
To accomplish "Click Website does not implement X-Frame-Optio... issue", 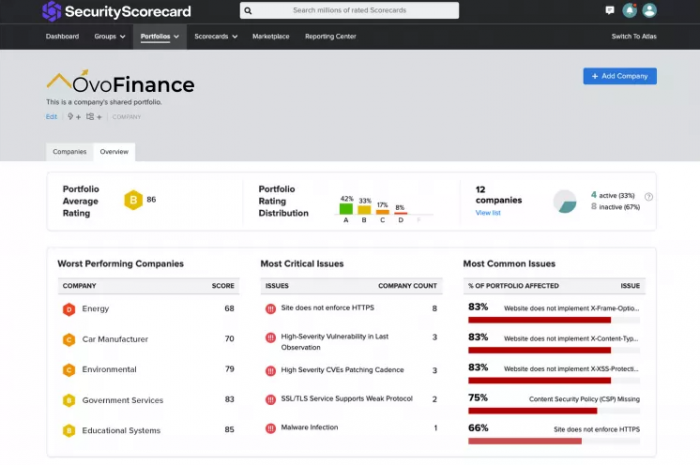I will [x=571, y=308].
